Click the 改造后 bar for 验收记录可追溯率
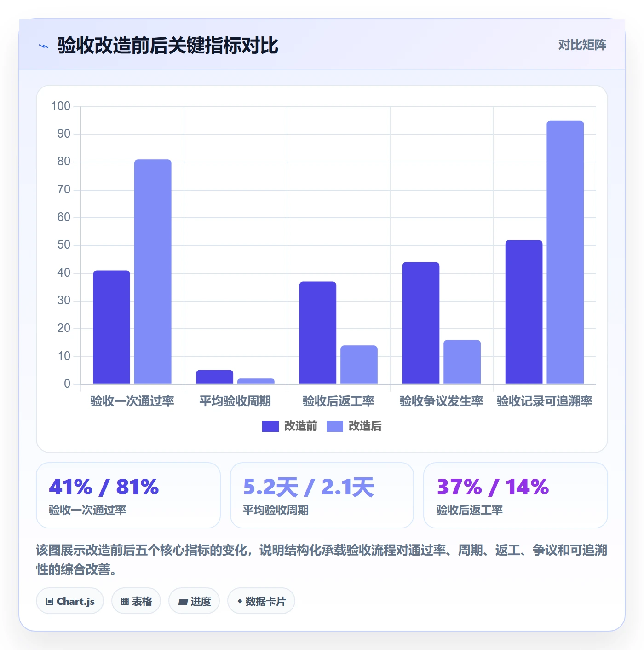644x650 pixels. click(x=565, y=252)
